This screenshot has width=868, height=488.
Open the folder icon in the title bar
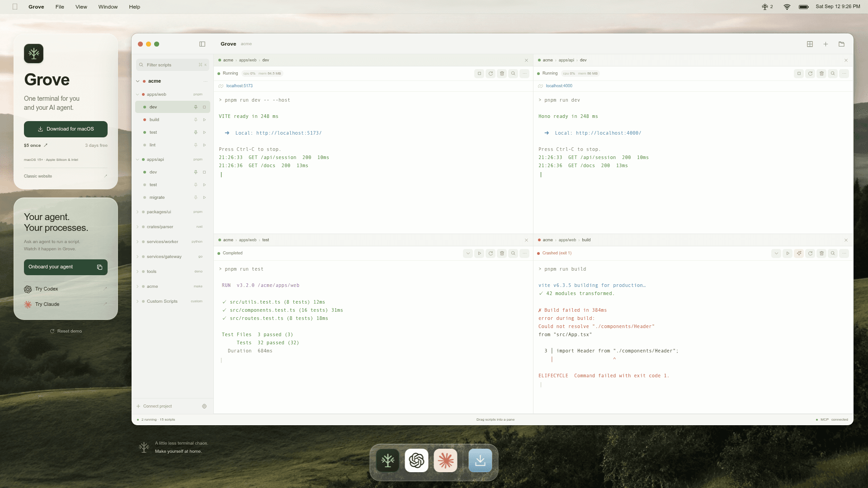pyautogui.click(x=841, y=44)
